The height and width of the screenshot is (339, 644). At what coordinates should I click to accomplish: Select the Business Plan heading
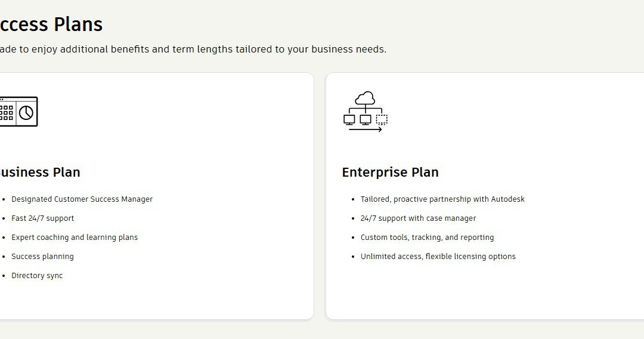(x=40, y=172)
